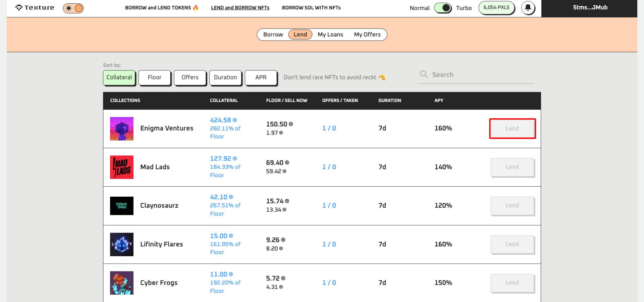644x302 pixels.
Task: Sort by Offers
Action: click(190, 78)
